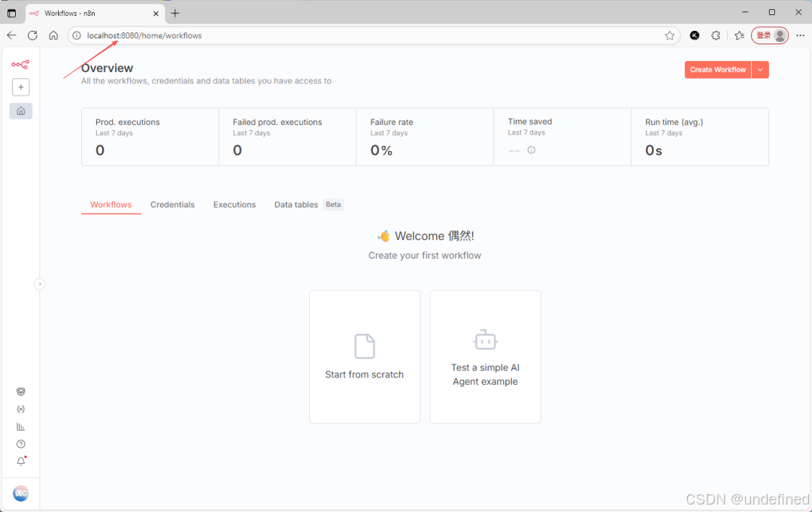The width and height of the screenshot is (812, 512).
Task: Open the browser settings three-dot menu
Action: click(x=800, y=35)
